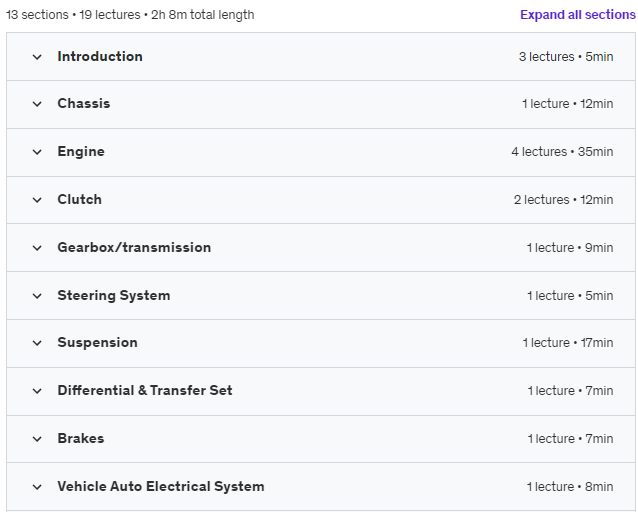Open the Clutch section heading

click(79, 199)
